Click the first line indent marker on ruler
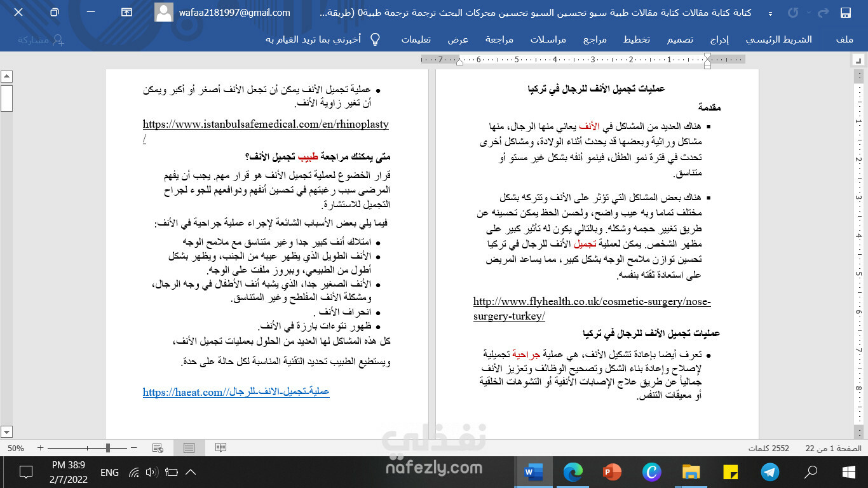The image size is (868, 488). coord(707,57)
